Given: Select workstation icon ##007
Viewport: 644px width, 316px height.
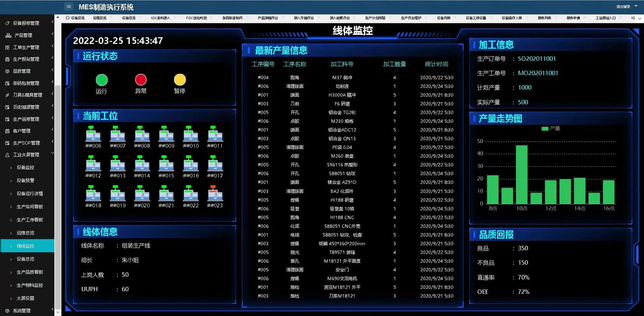Looking at the screenshot, I should (x=118, y=134).
